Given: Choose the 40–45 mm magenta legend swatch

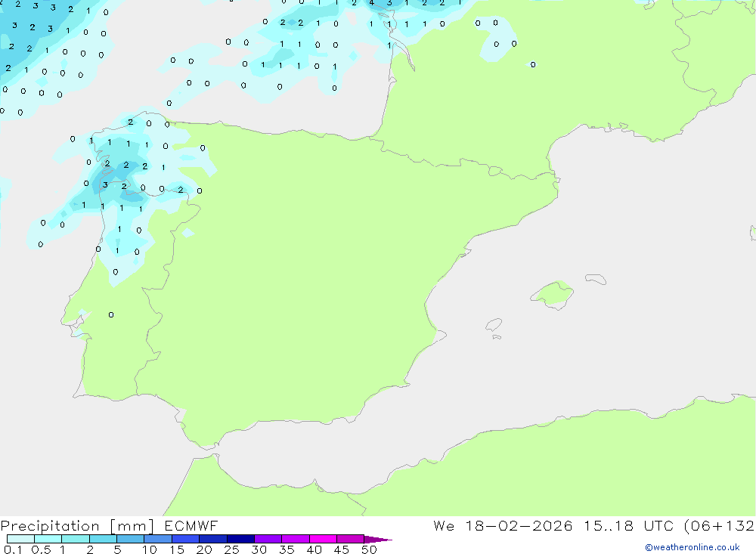Looking at the screenshot, I should pyautogui.click(x=323, y=539).
